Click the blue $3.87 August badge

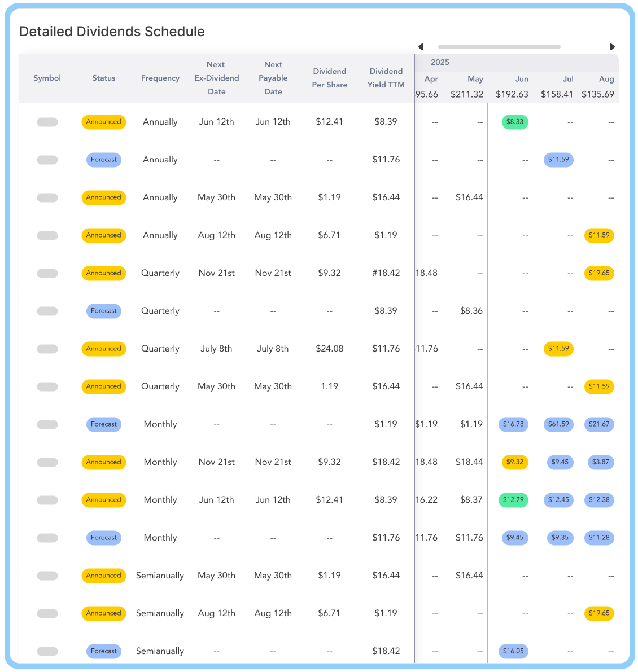click(600, 462)
